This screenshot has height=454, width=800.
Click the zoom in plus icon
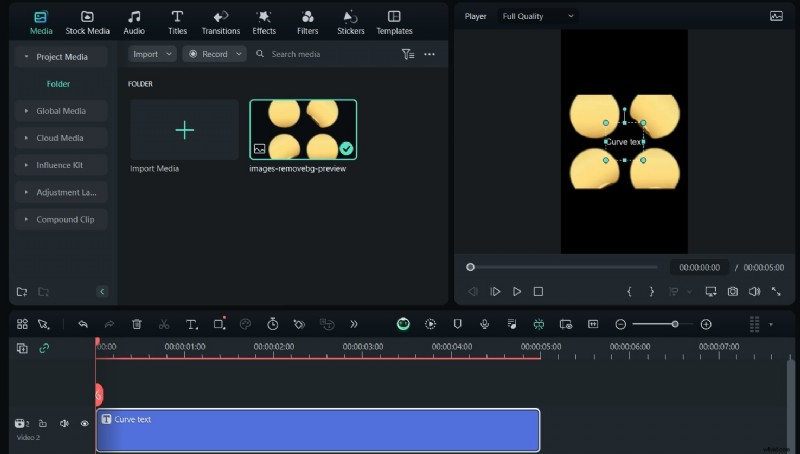[706, 324]
